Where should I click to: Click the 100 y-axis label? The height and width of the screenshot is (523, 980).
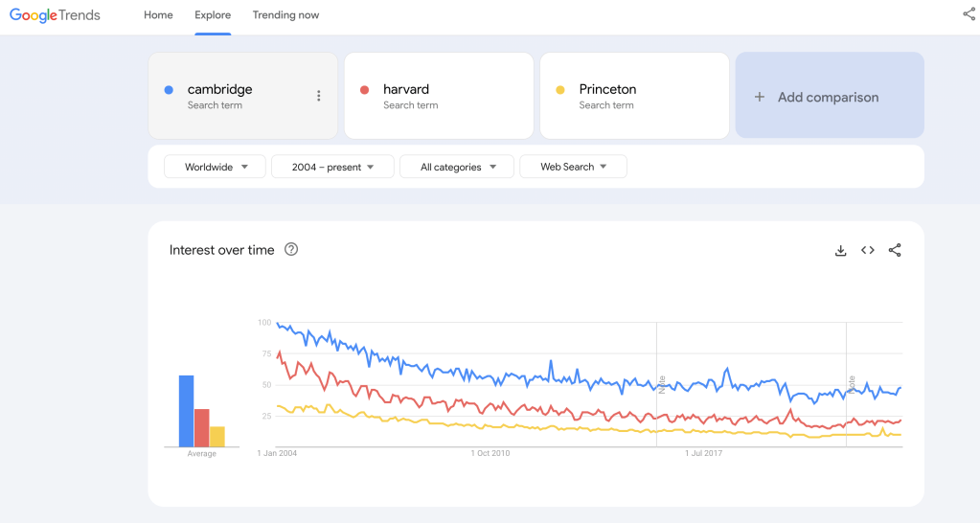(x=264, y=323)
